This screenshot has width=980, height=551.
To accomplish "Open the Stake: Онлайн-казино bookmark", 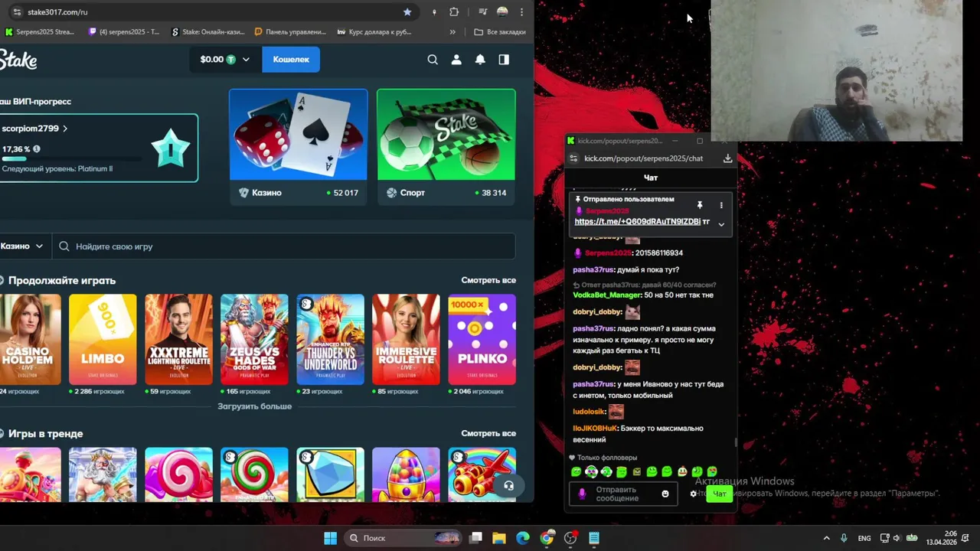I will 208,32.
